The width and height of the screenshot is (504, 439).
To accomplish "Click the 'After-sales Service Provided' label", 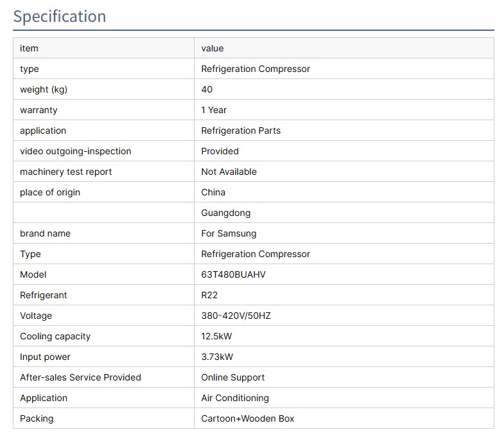I will (x=80, y=377).
